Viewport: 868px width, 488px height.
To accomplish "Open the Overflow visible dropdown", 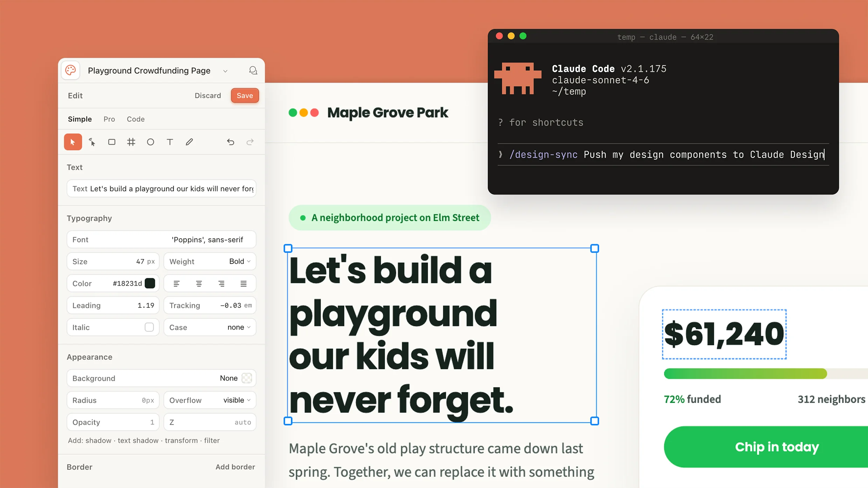I will (210, 400).
